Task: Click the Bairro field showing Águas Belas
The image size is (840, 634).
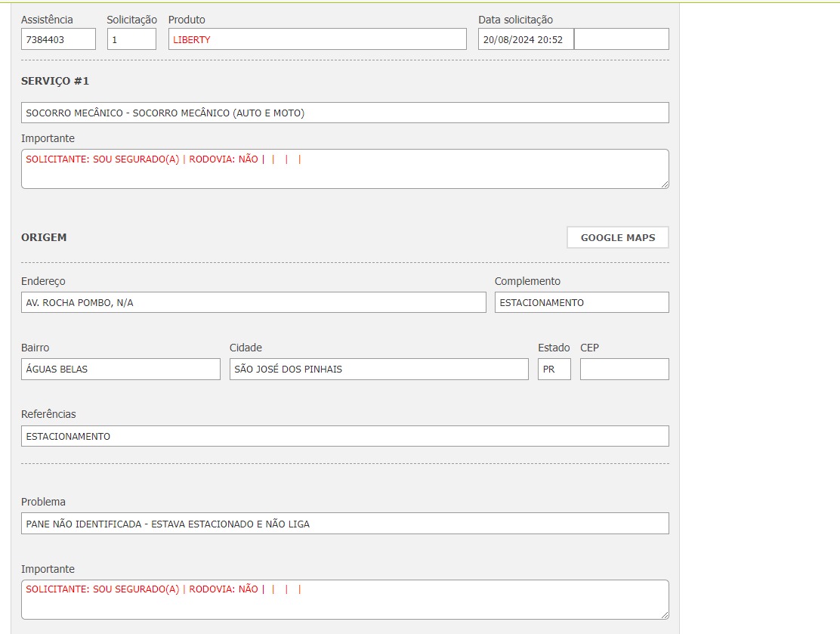Action: point(120,369)
